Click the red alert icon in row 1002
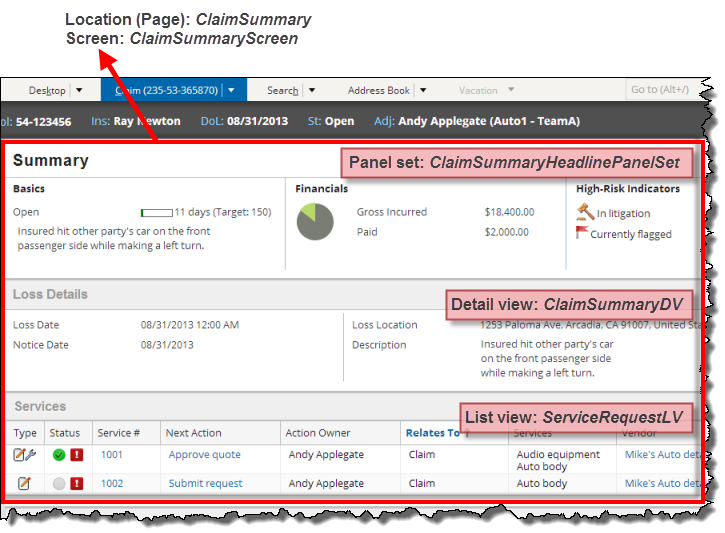 [77, 484]
